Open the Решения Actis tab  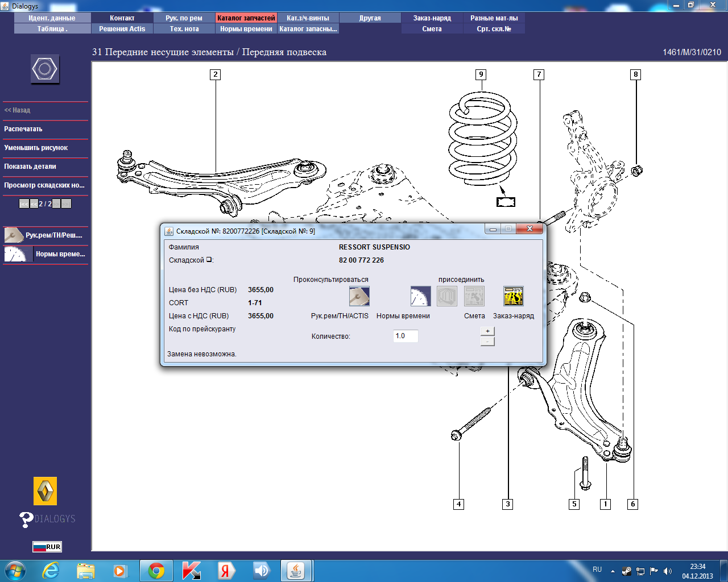[122, 29]
